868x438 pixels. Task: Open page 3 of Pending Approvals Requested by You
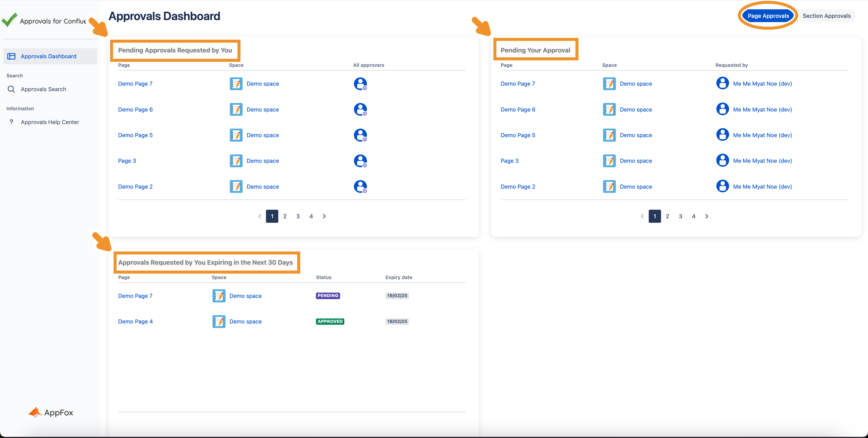298,216
